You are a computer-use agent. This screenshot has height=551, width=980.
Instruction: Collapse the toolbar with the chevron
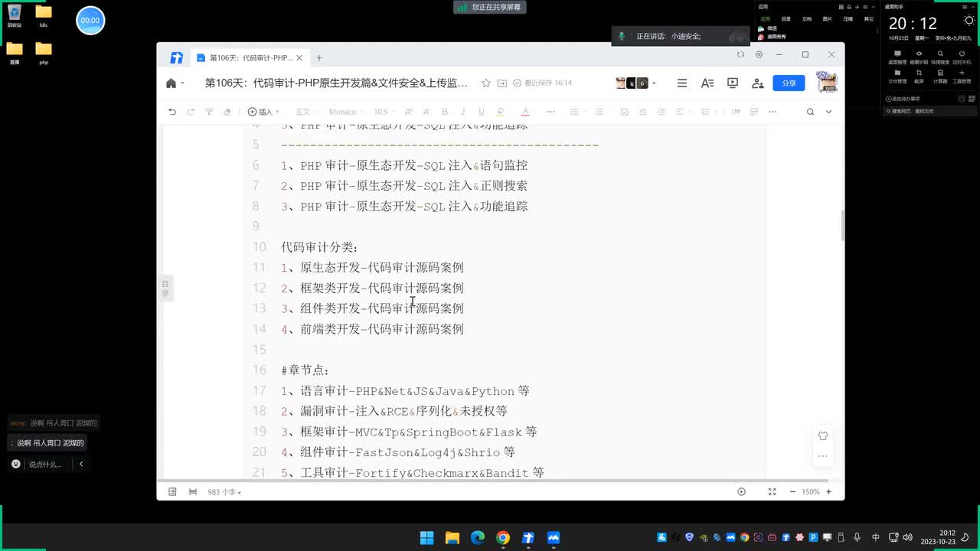coord(828,112)
